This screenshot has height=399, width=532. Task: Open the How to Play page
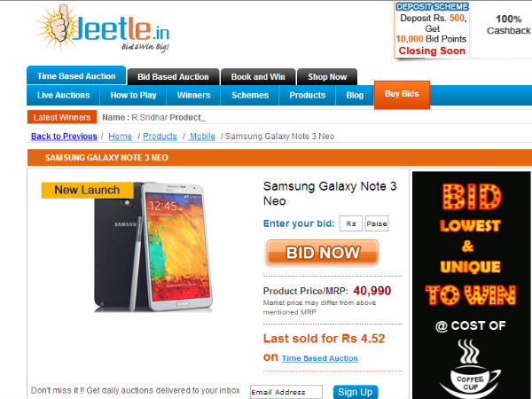pos(133,96)
